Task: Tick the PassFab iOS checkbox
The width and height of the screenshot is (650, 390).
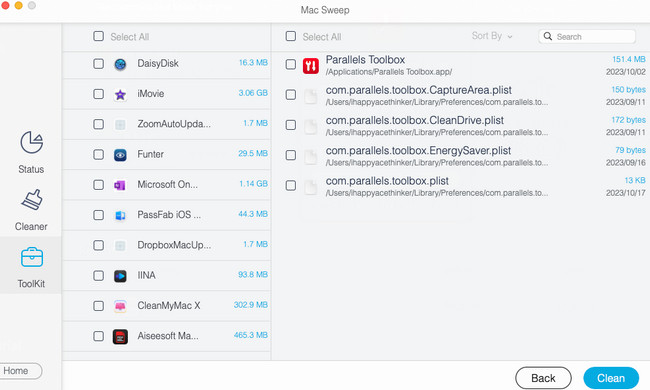Action: point(99,215)
